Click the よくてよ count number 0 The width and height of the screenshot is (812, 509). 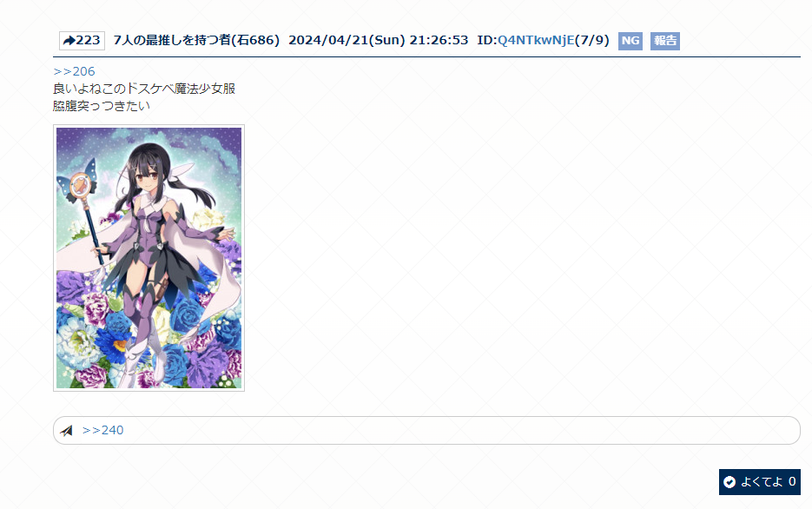pos(792,482)
